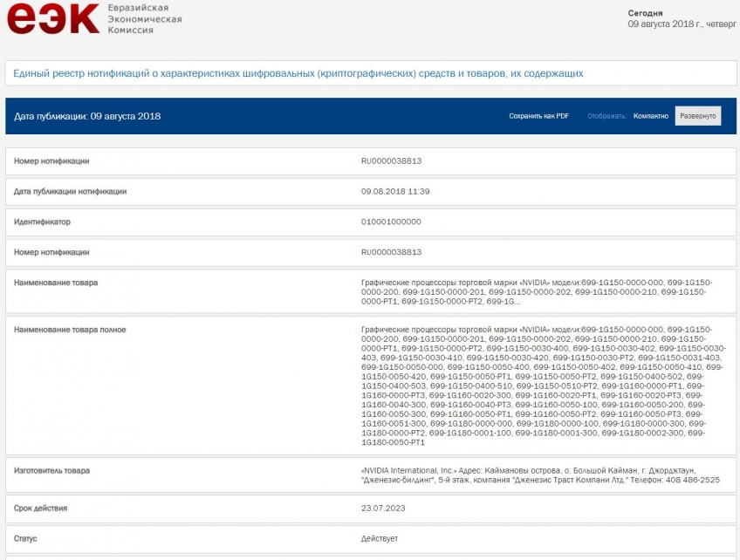Click the Наименование товара полное label
The height and width of the screenshot is (560, 740).
click(x=70, y=330)
